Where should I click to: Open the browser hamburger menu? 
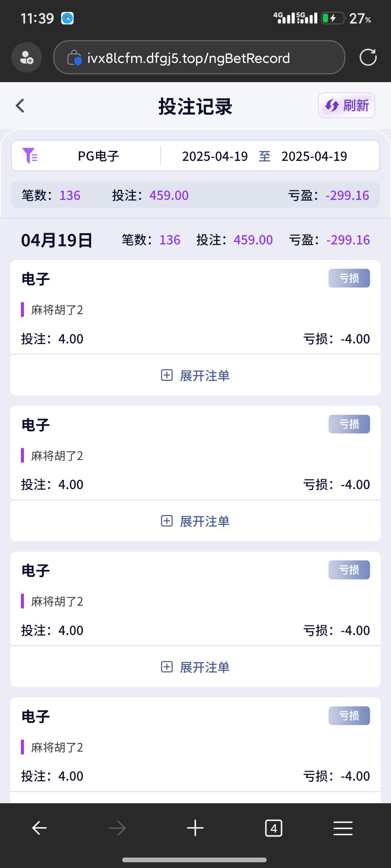click(343, 828)
